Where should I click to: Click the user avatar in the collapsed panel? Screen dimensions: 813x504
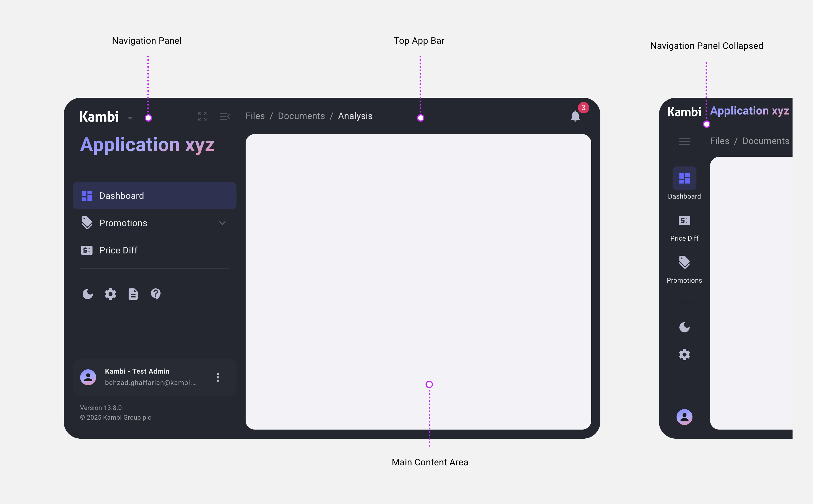click(x=684, y=417)
